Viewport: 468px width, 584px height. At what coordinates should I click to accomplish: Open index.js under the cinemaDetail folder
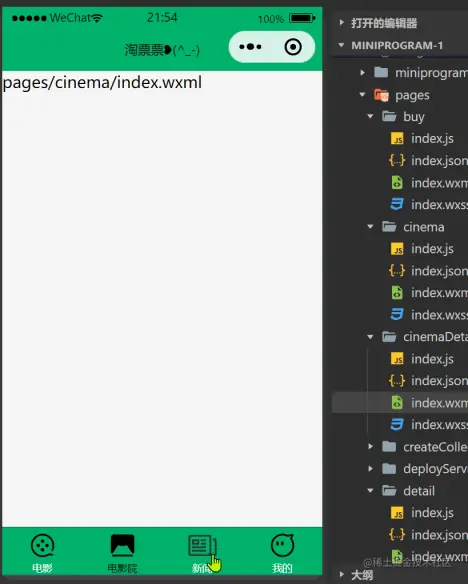[432, 359]
